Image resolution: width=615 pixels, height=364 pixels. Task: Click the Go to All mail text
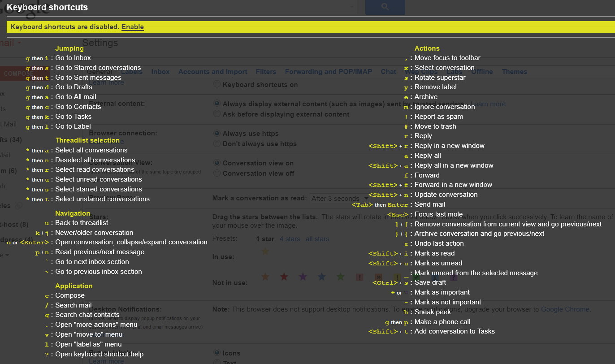(76, 97)
